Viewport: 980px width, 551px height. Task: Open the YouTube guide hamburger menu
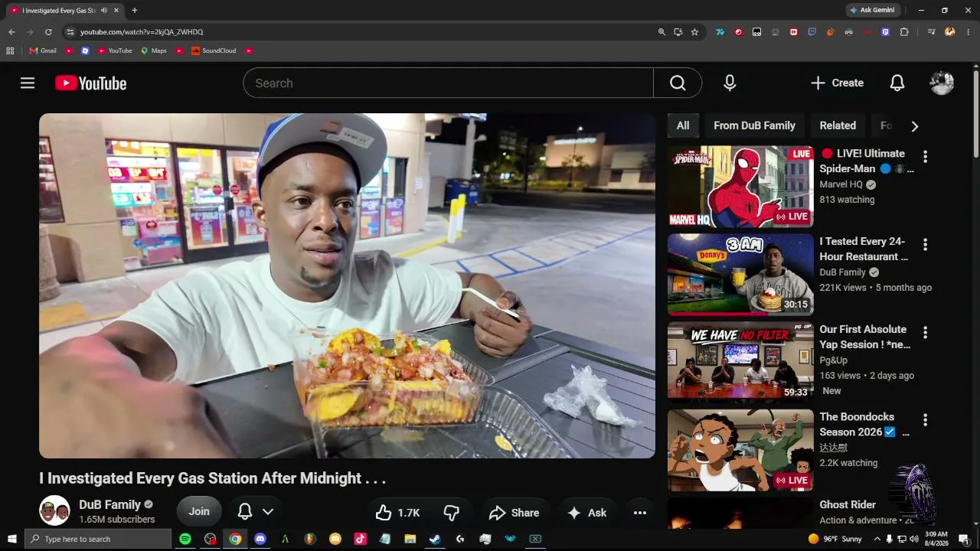pyautogui.click(x=28, y=83)
